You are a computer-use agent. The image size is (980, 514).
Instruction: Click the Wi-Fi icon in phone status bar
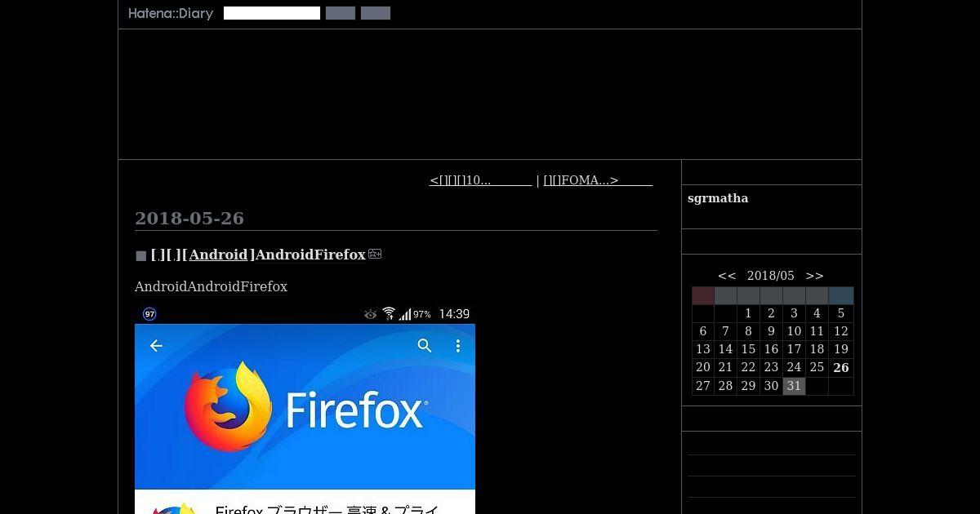(x=389, y=314)
